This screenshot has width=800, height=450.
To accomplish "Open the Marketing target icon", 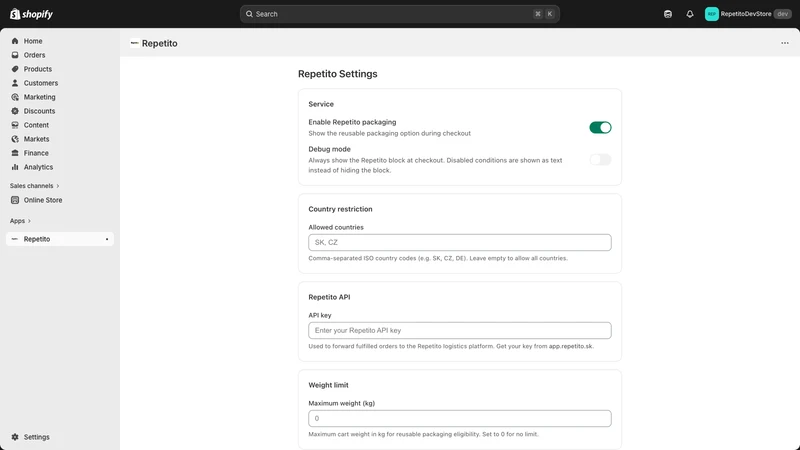I will (x=15, y=97).
